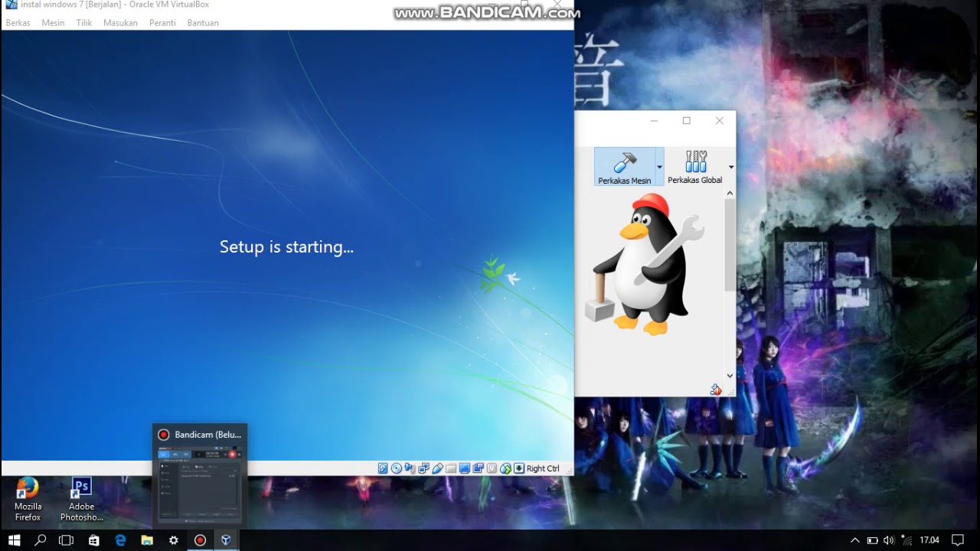Open Task View on the taskbar
This screenshot has height=551, width=980.
pyautogui.click(x=67, y=540)
